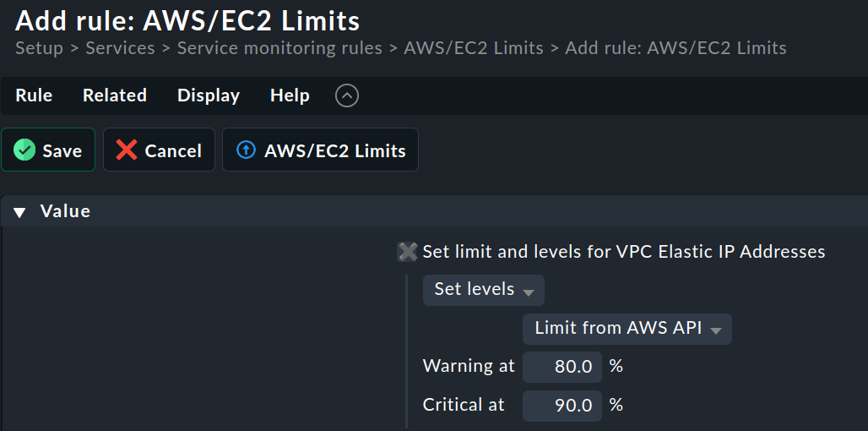
Task: Open the Related menu
Action: pos(115,95)
